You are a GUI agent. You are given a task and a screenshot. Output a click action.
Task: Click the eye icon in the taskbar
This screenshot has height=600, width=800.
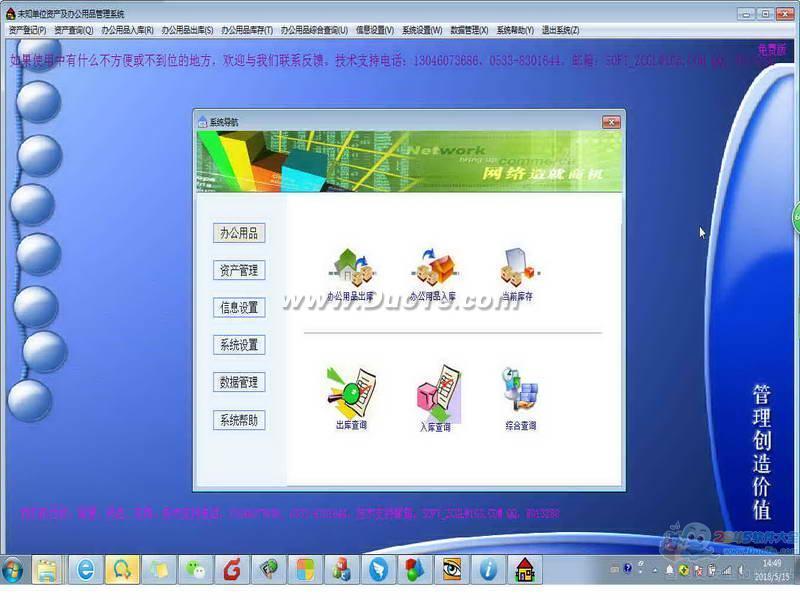pyautogui.click(x=452, y=570)
